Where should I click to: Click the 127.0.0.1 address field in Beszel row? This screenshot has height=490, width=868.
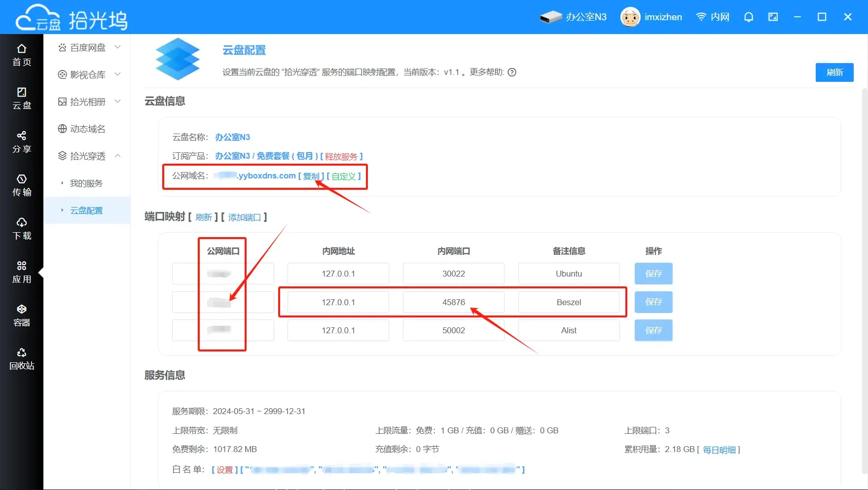[x=338, y=302]
